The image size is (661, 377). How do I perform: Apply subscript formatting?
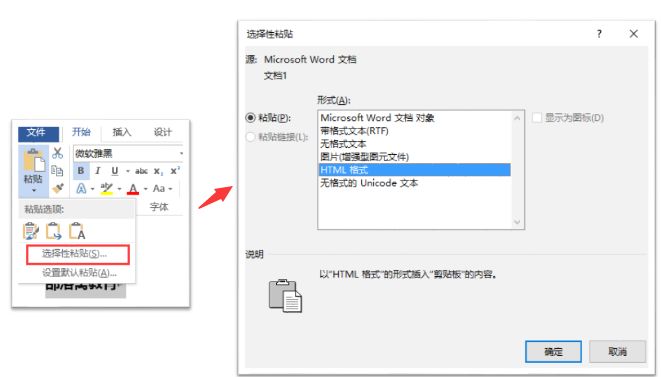[158, 171]
